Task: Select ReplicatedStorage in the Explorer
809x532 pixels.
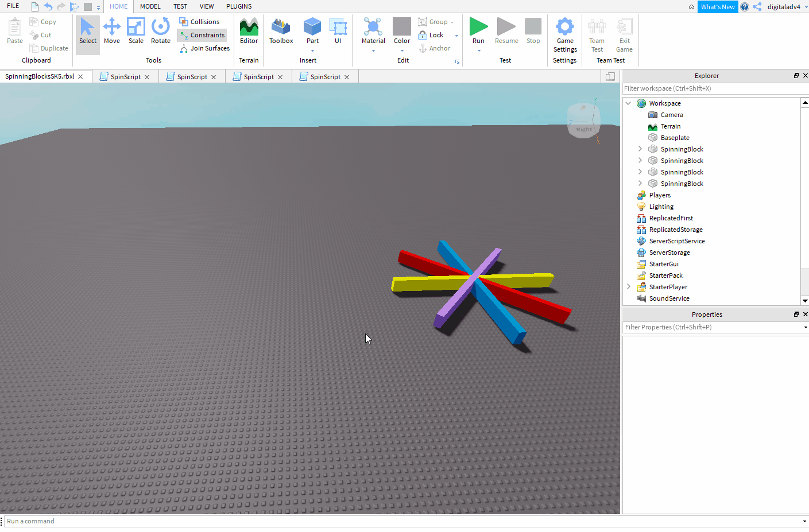Action: point(676,230)
